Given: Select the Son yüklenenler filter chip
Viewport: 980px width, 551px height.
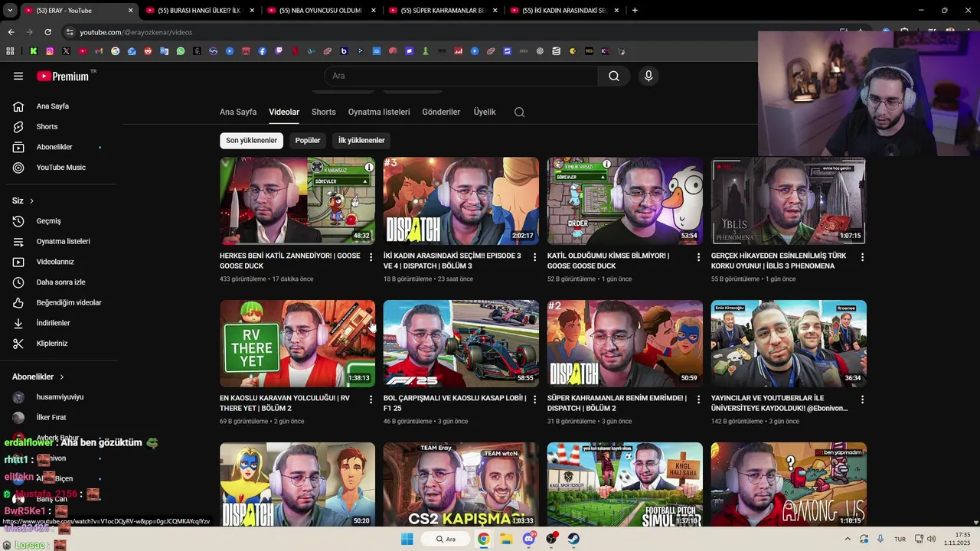Looking at the screenshot, I should click(251, 141).
